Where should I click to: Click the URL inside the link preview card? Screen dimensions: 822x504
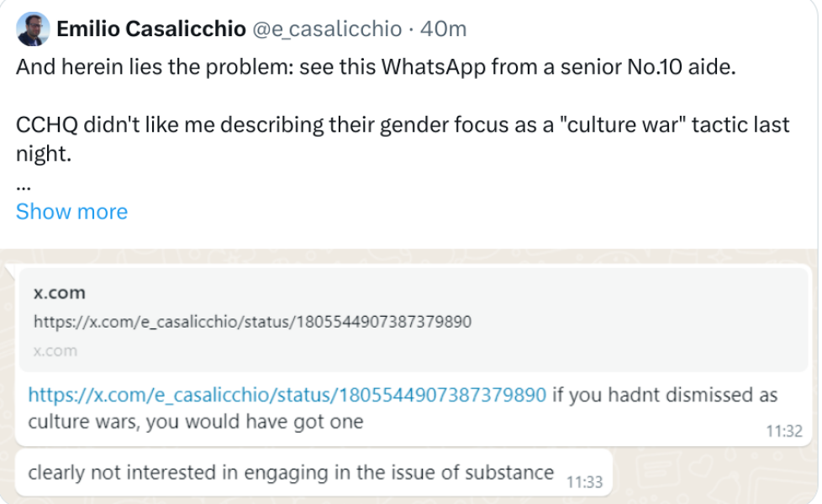252,322
